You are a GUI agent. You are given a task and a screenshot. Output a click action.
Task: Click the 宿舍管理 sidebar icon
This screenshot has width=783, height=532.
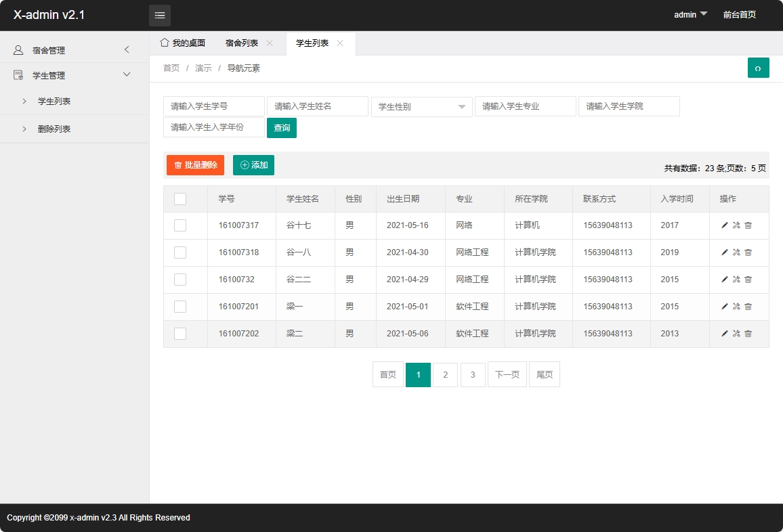point(16,49)
